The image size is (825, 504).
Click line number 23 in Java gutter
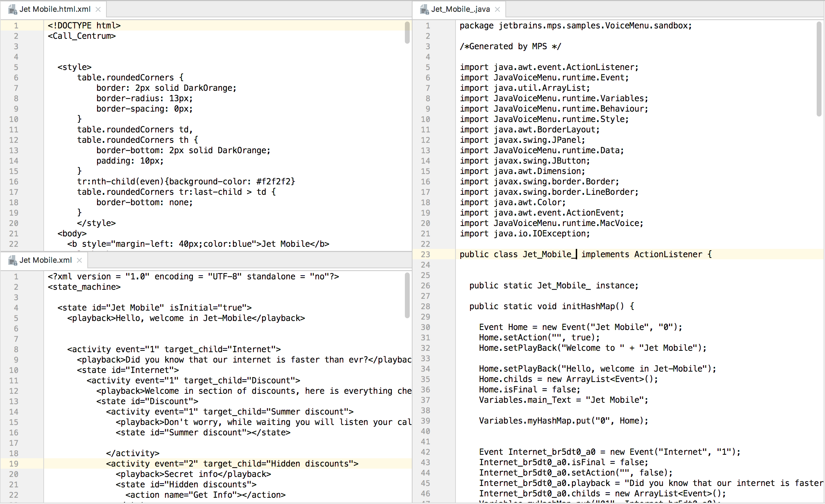point(425,254)
